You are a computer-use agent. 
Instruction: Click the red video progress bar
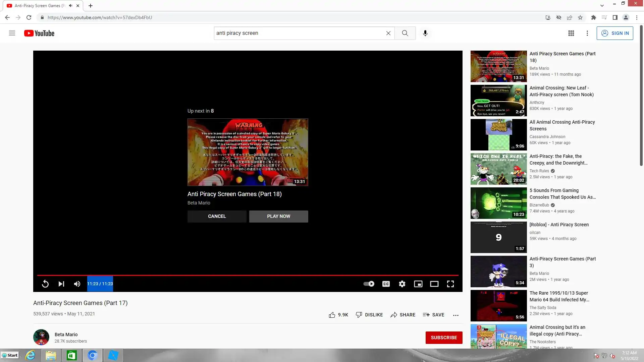[248, 275]
